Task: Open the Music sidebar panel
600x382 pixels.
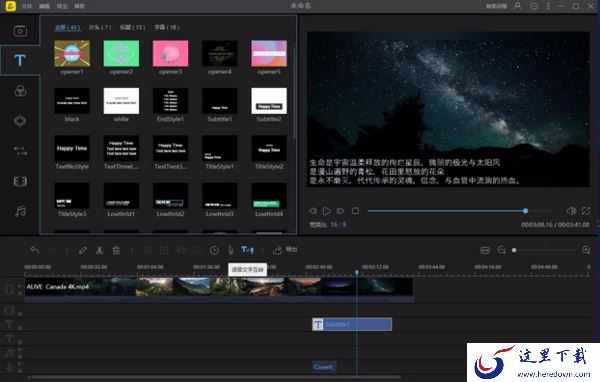Action: tap(20, 211)
